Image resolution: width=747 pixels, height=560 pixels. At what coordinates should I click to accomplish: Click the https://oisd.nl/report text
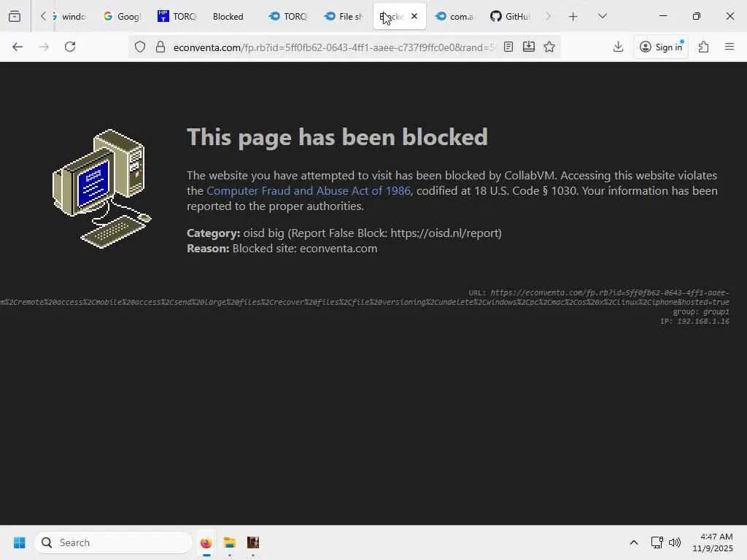444,233
